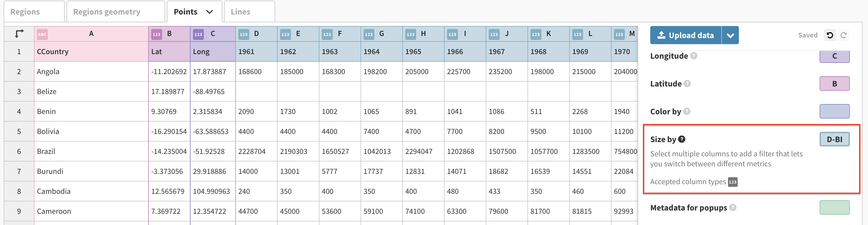Switch to the Regions tab
This screenshot has height=225, width=868.
tap(34, 12)
